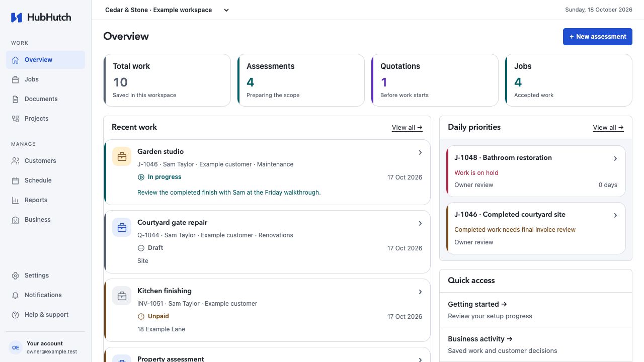
Task: Click the Projects icon in sidebar
Action: point(15,119)
